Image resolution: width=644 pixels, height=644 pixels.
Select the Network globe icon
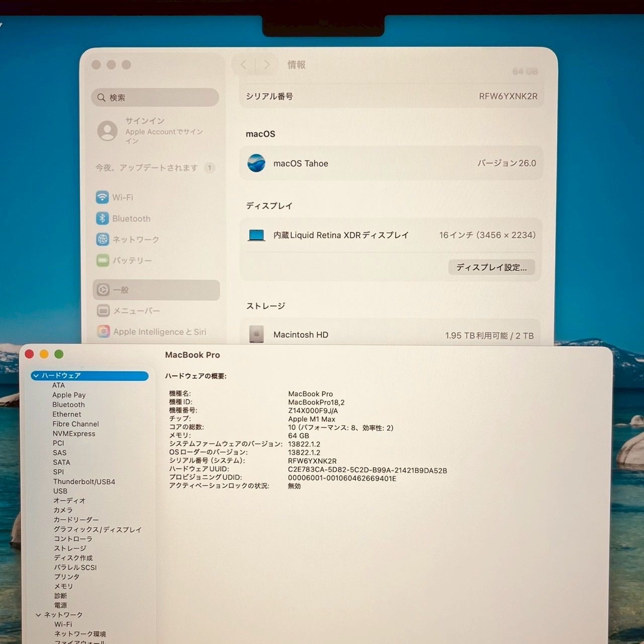pyautogui.click(x=102, y=239)
